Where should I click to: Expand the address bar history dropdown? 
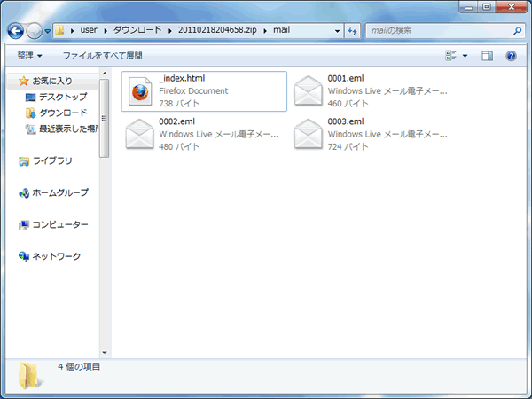[x=338, y=30]
